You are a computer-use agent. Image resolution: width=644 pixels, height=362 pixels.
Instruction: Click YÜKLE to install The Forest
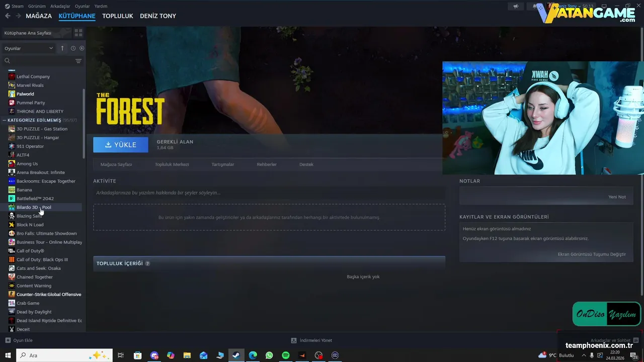click(x=121, y=145)
